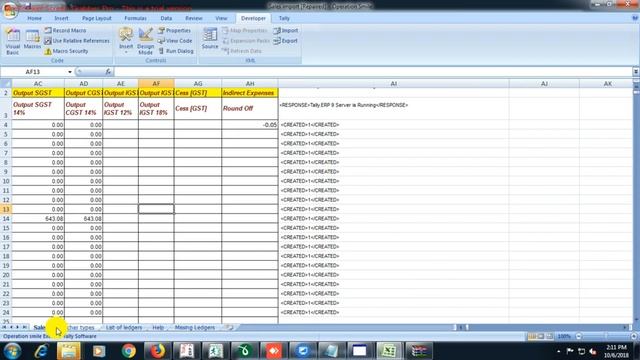Click the XML Export button
Viewport: 640px width, 360px height.
[x=285, y=41]
